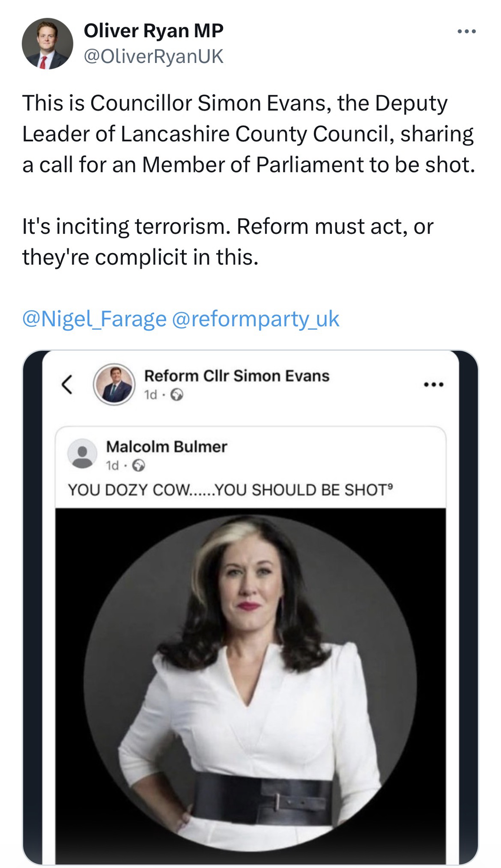Open the tweet's three-dot more menu
The width and height of the screenshot is (501, 868).
[467, 32]
